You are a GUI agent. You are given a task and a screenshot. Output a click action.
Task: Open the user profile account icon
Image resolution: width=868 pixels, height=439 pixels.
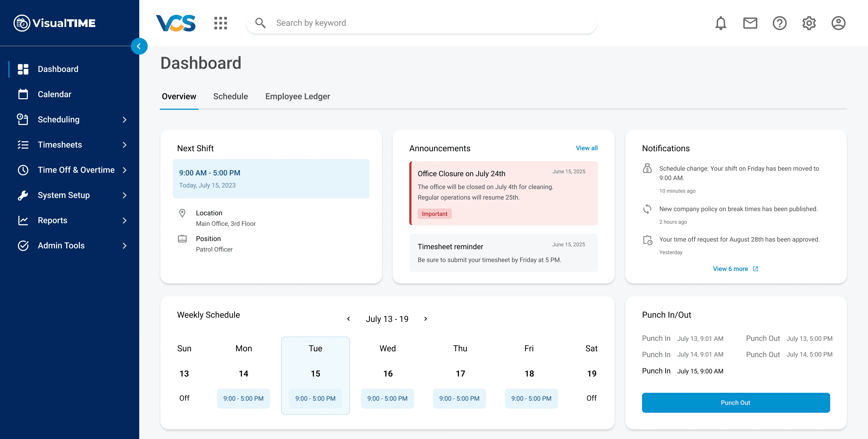coord(838,23)
